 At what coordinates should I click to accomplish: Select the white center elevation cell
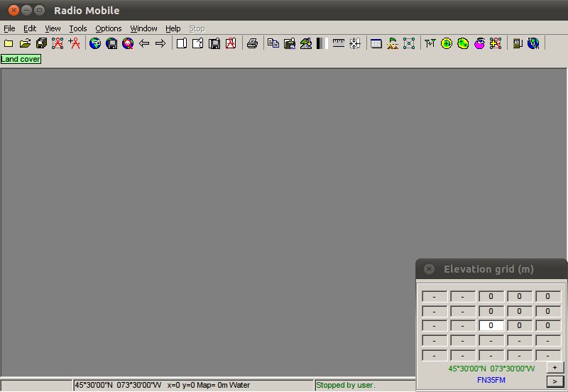click(x=491, y=325)
